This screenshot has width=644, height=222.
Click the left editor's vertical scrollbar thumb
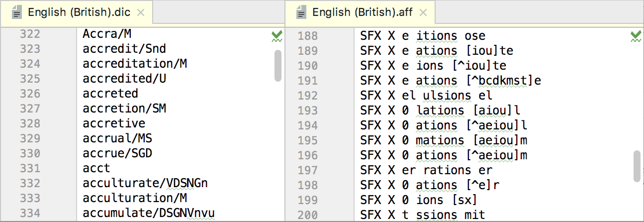pyautogui.click(x=278, y=66)
